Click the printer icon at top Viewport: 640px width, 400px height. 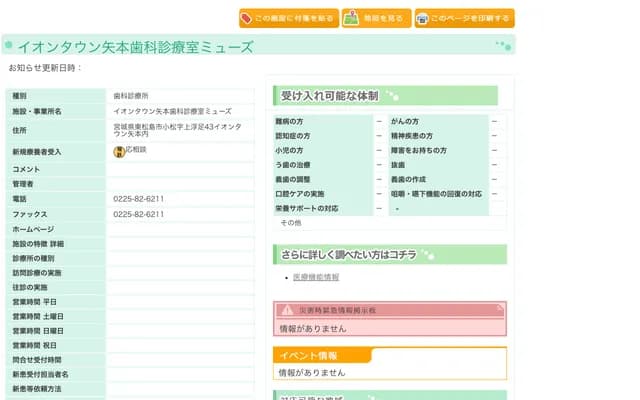click(x=423, y=19)
